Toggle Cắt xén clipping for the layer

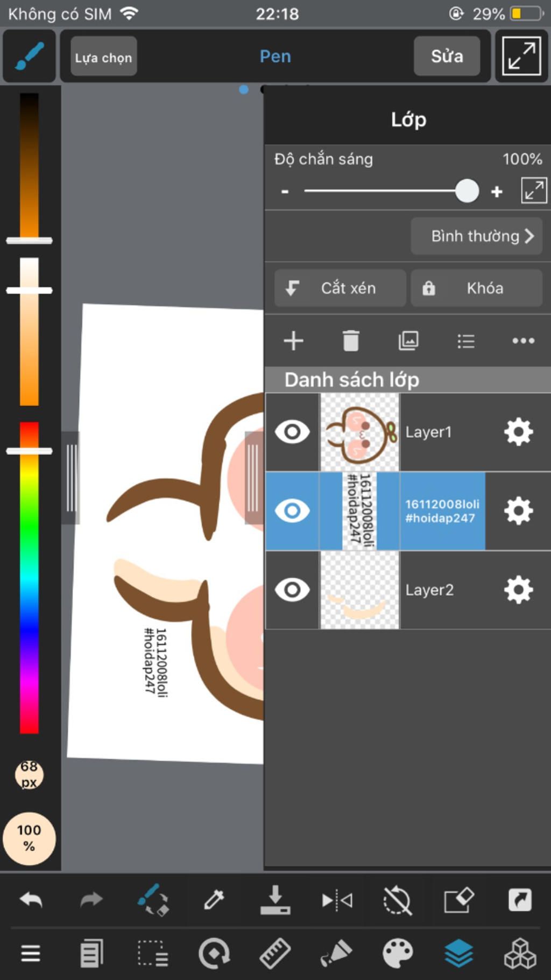point(340,288)
